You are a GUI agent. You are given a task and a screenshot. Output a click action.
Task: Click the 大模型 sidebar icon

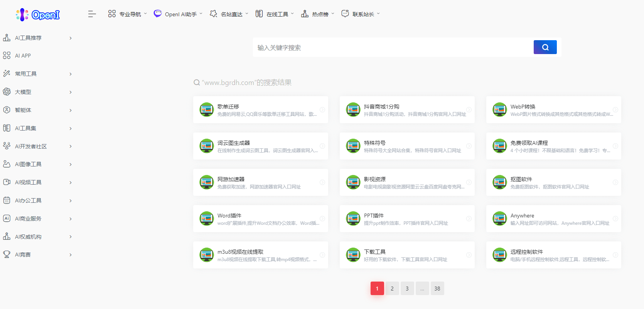pos(7,92)
